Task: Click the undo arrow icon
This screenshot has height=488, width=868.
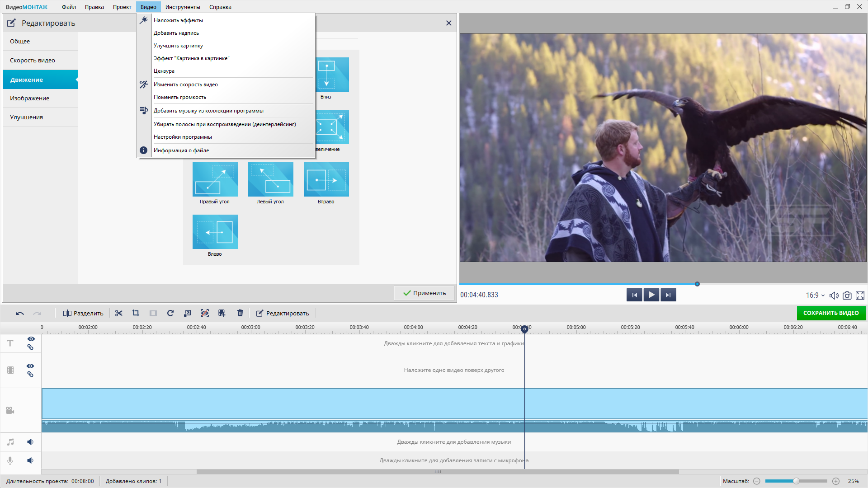Action: tap(19, 313)
